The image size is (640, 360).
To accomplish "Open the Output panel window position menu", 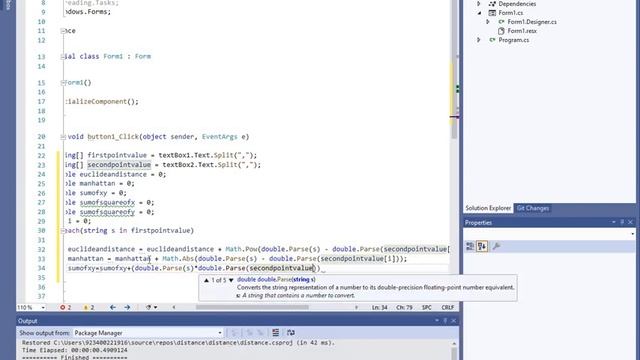I will (437, 321).
